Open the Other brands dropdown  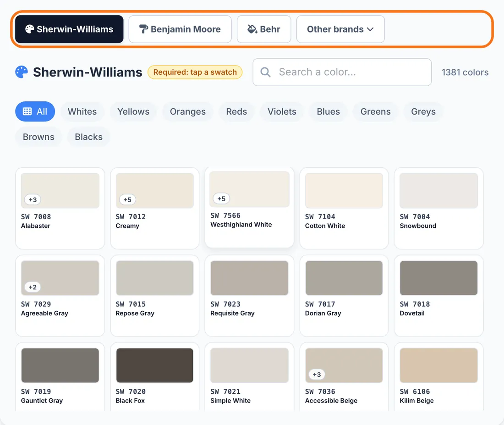(x=340, y=29)
